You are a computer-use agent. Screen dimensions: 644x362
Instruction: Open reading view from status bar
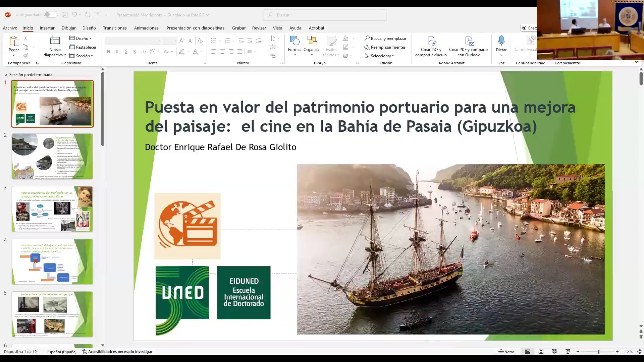(554, 352)
